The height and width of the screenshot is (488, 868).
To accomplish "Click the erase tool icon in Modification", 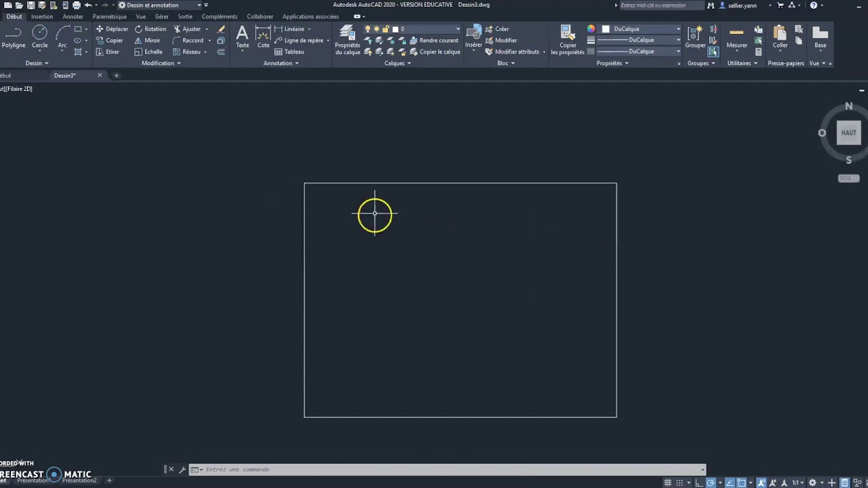I will click(x=222, y=29).
